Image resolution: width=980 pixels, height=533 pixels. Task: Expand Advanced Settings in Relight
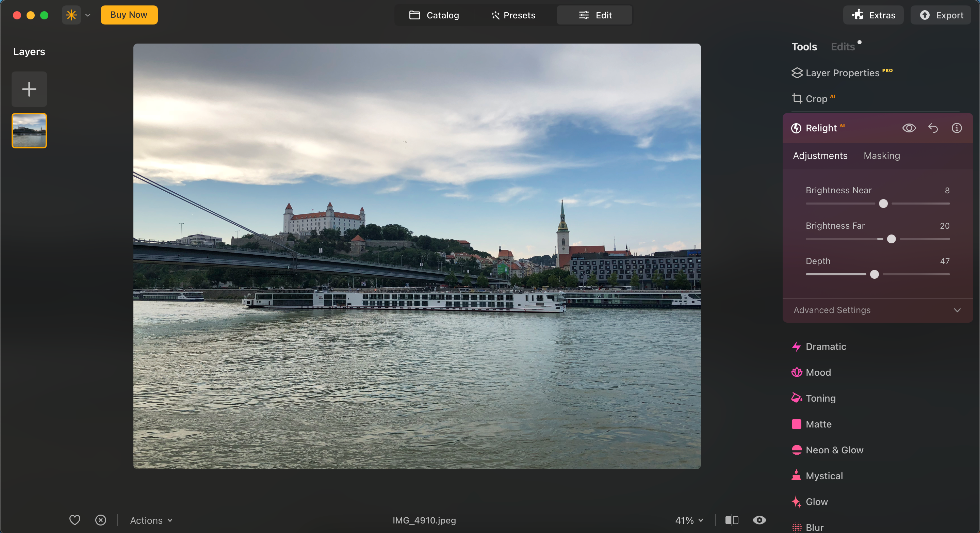tap(877, 310)
